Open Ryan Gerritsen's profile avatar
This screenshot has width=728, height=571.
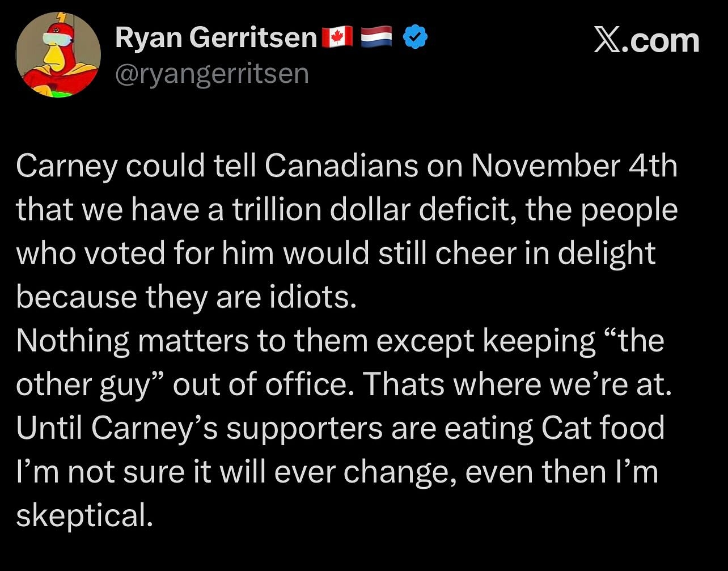58,54
